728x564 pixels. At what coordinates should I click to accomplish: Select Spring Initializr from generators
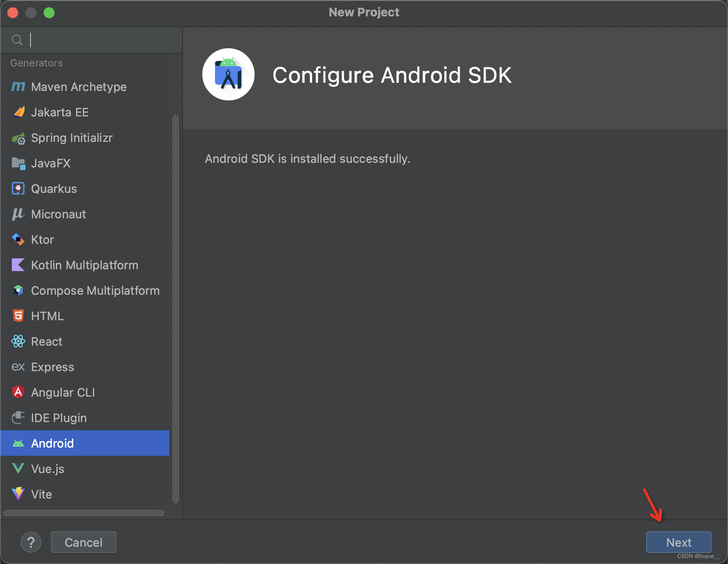pos(85,137)
